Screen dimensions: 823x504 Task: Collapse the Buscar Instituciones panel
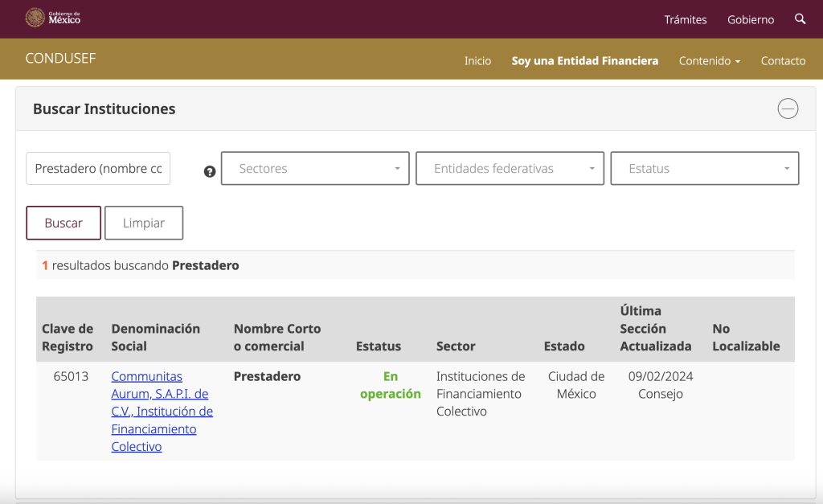(788, 109)
